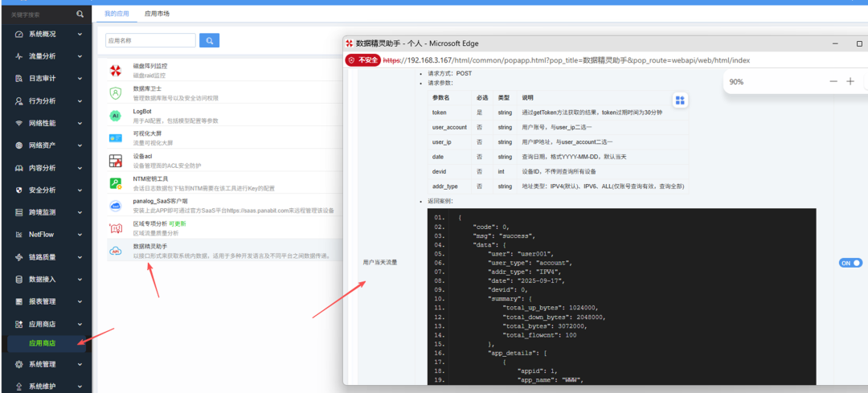868x393 pixels.
Task: Open the panalog_SaaS客户端 cloud icon
Action: click(115, 206)
